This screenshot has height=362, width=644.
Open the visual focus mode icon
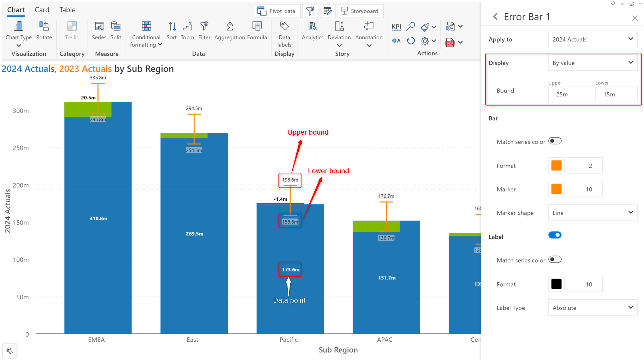[632, 3]
